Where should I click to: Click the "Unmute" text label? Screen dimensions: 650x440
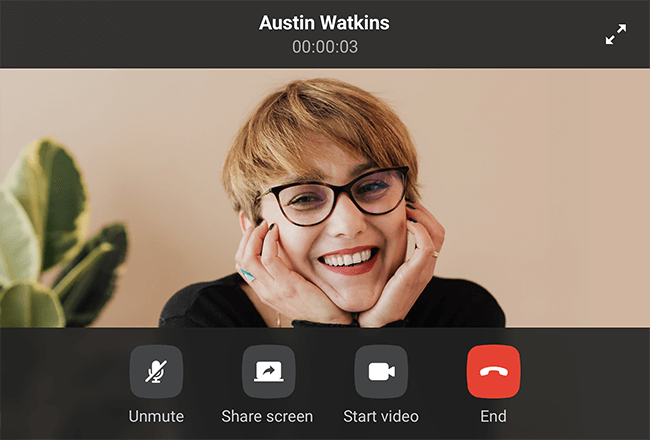pos(156,416)
